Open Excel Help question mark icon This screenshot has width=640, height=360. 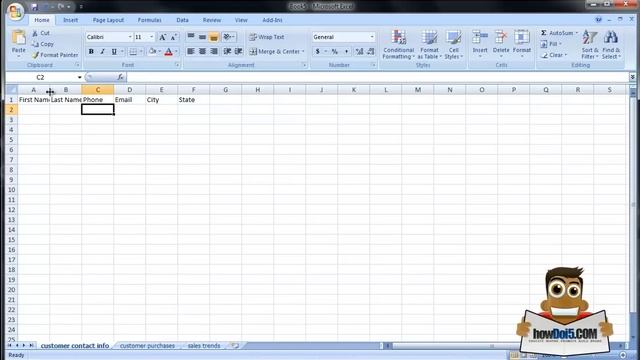tap(598, 20)
